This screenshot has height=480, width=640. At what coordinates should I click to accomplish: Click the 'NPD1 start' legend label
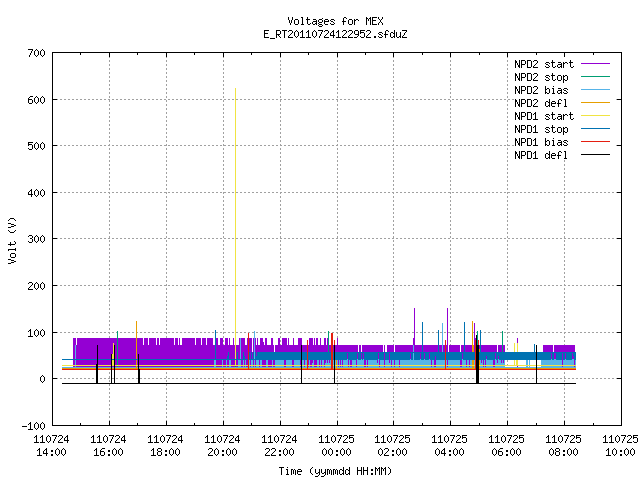544,116
